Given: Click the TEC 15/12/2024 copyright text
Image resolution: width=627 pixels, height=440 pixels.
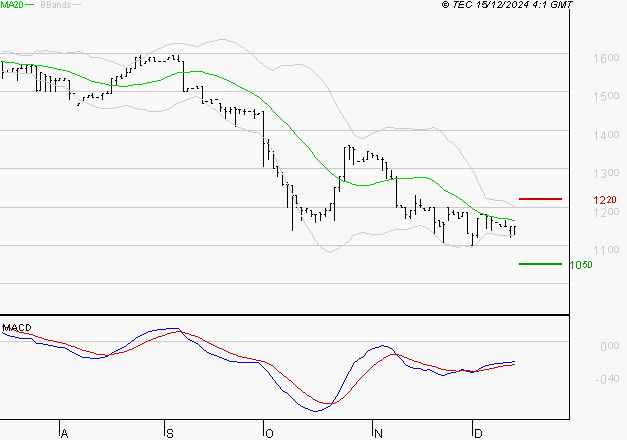Looking at the screenshot, I should [507, 5].
